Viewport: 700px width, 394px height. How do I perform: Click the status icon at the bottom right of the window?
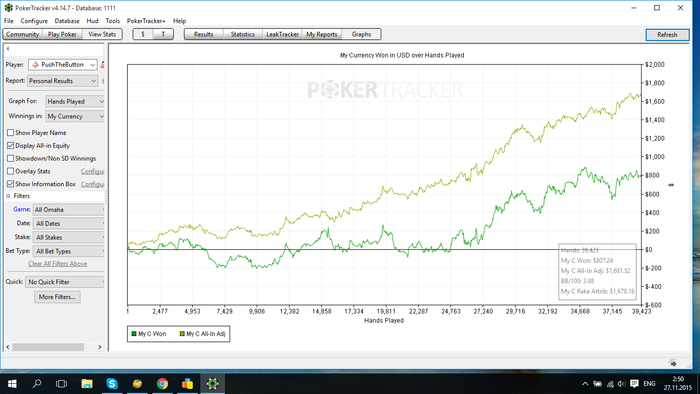click(673, 363)
